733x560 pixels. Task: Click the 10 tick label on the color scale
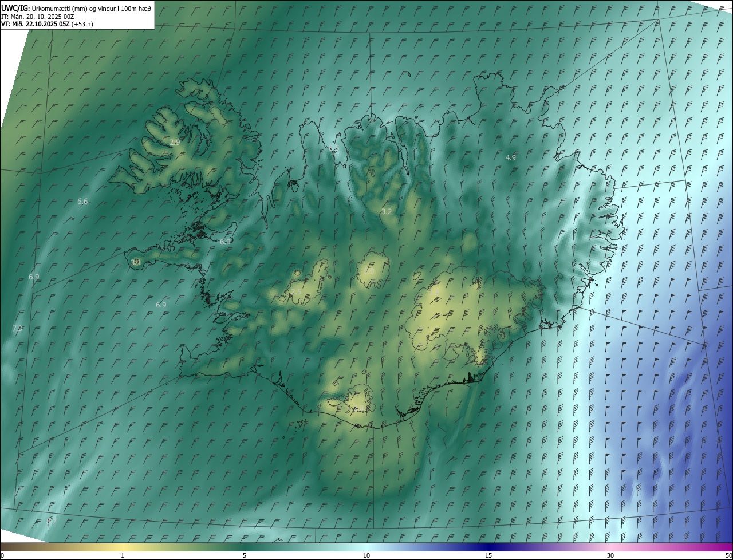pos(366,555)
